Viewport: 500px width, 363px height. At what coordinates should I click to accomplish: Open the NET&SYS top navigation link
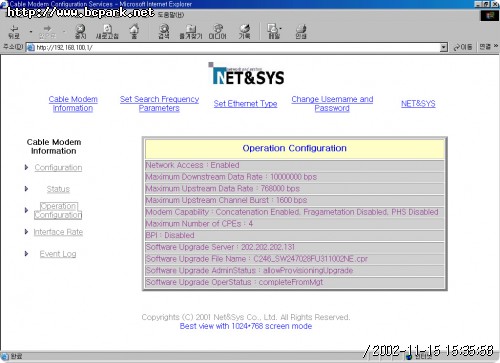coord(418,104)
